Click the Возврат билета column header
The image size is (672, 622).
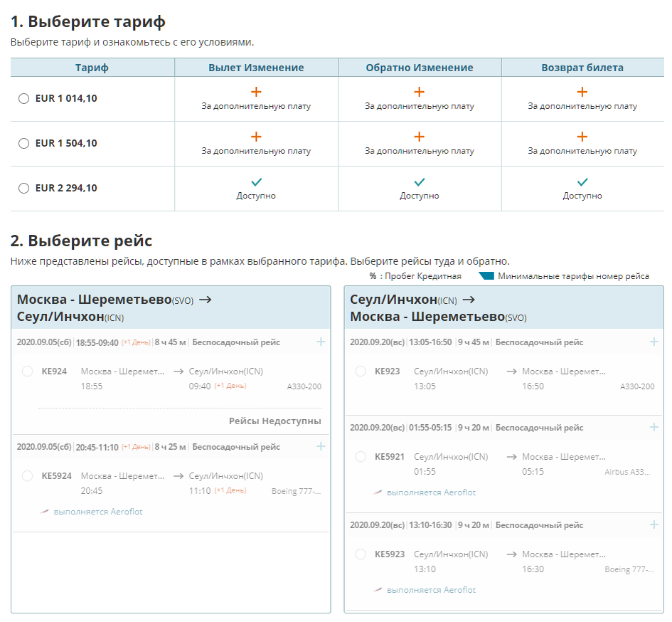pos(582,68)
